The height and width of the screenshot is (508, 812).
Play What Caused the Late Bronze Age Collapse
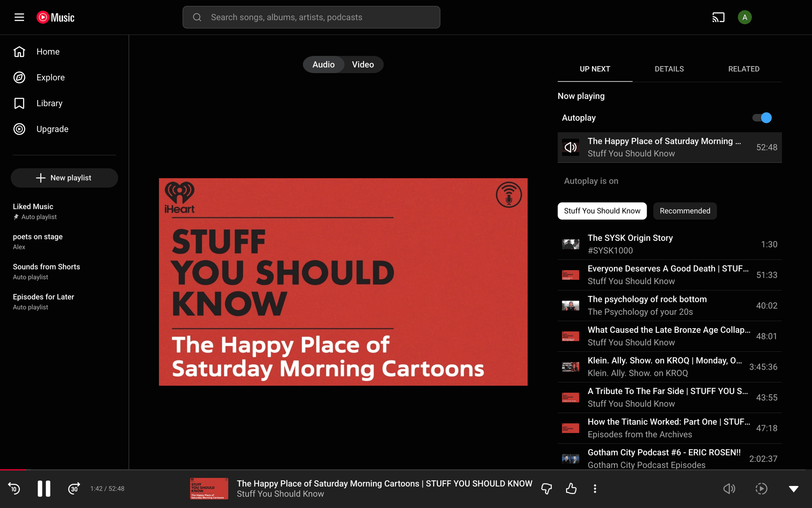(669, 336)
